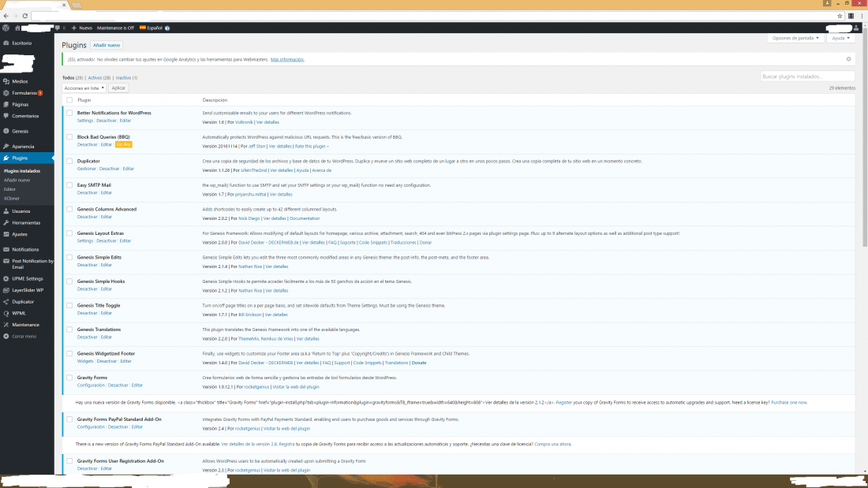
Task: Check Genesis Columns Advanced checkbox
Action: [69, 209]
